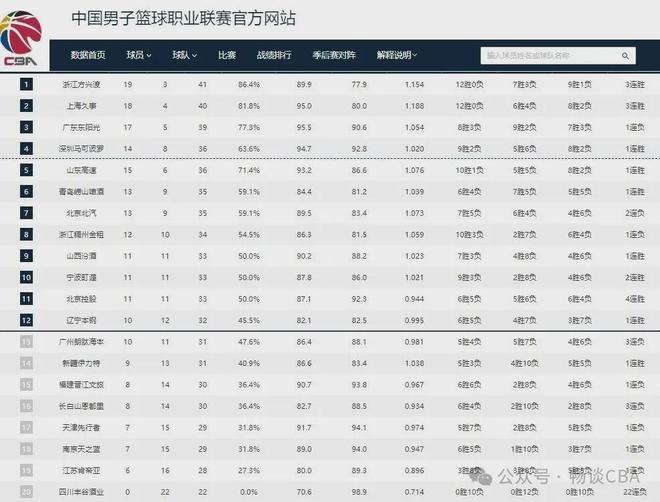Click rank badge number 5
Image resolution: width=660 pixels, height=502 pixels.
coord(26,170)
